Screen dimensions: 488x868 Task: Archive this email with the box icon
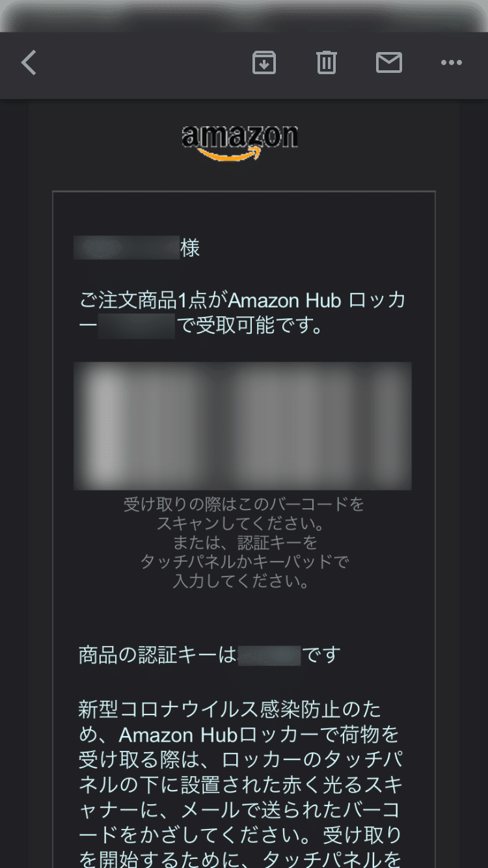point(264,63)
